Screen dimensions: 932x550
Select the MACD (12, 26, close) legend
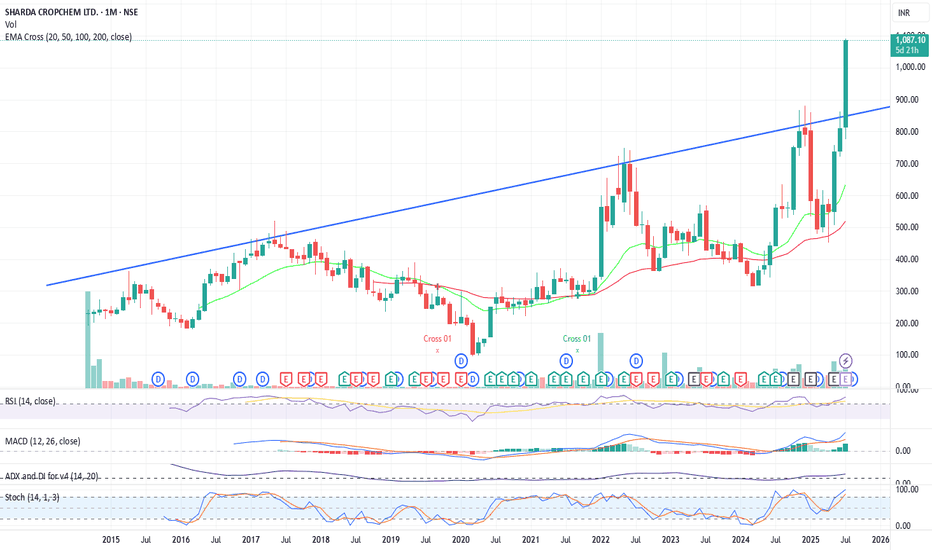42,441
